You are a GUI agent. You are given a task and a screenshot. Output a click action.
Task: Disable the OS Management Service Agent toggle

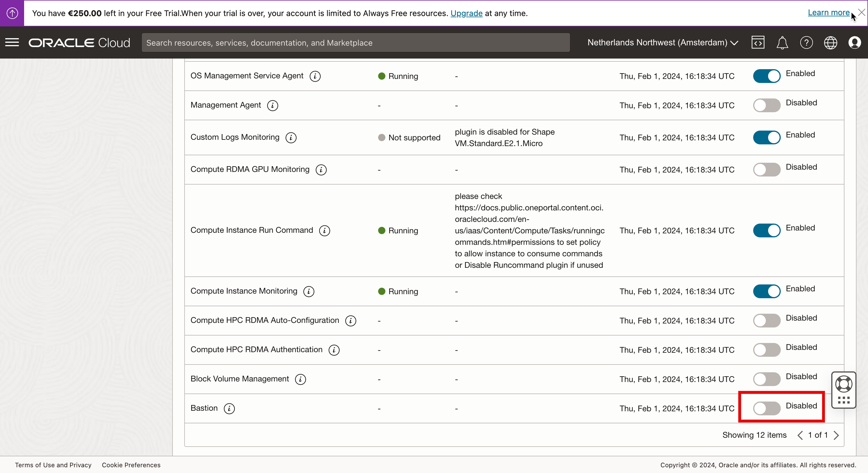pyautogui.click(x=767, y=76)
